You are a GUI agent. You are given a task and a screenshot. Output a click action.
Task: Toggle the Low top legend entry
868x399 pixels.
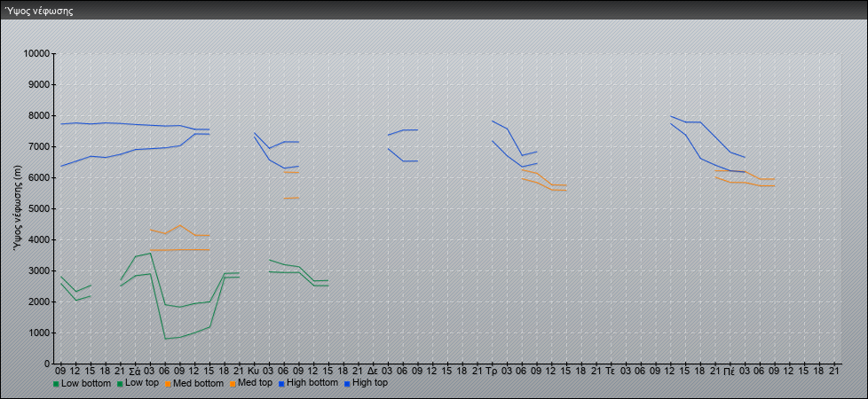click(139, 383)
